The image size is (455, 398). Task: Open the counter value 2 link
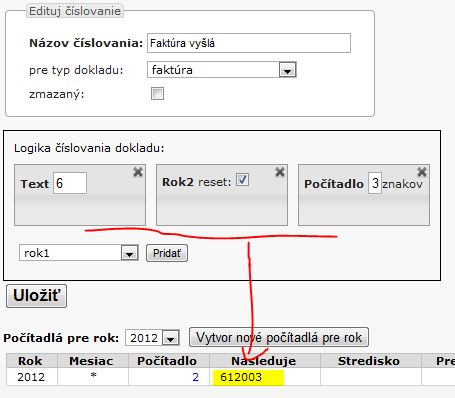[195, 377]
